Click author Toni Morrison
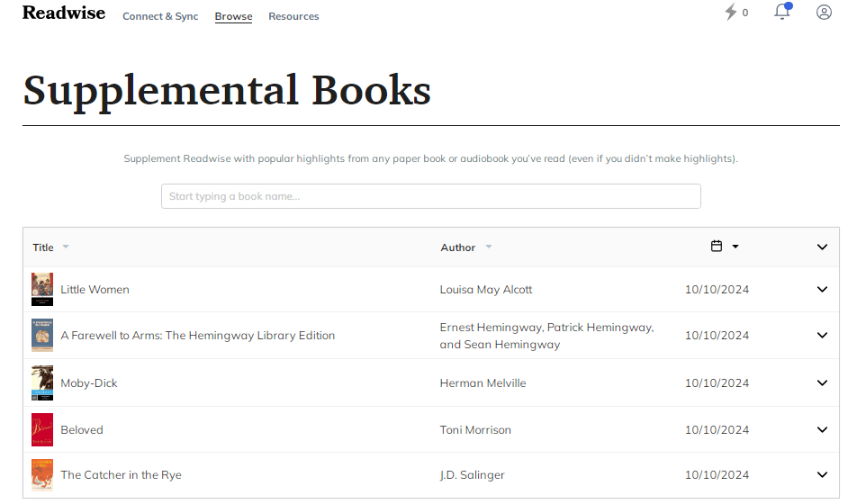This screenshot has height=504, width=857. tap(475, 429)
